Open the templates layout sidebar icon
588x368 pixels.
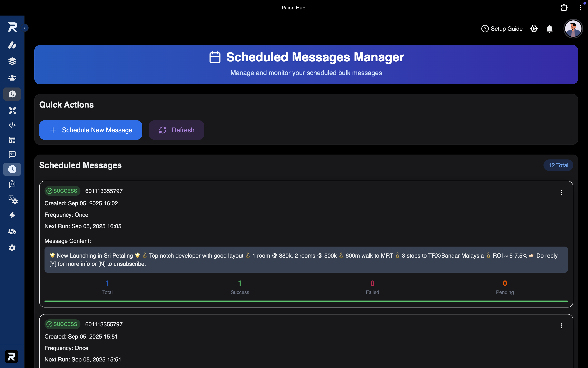click(x=12, y=140)
